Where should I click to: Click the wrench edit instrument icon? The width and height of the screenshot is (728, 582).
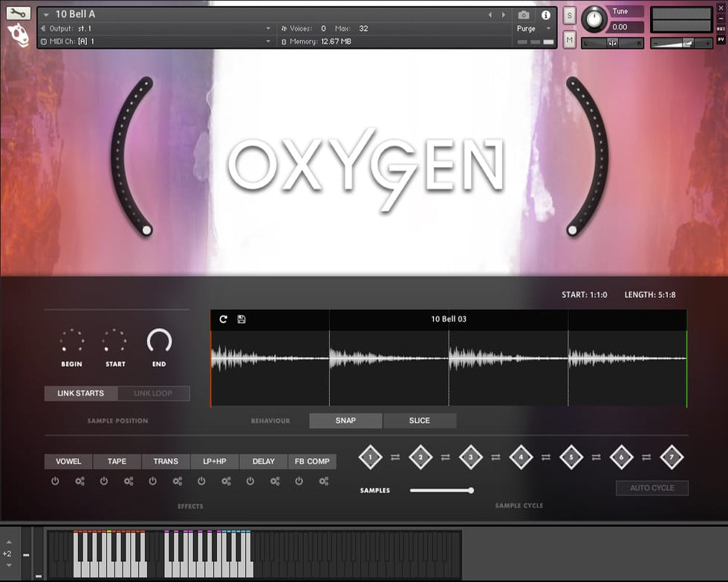click(19, 13)
